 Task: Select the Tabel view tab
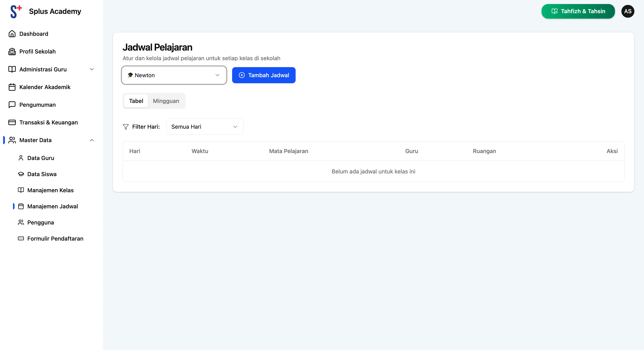pyautogui.click(x=136, y=101)
